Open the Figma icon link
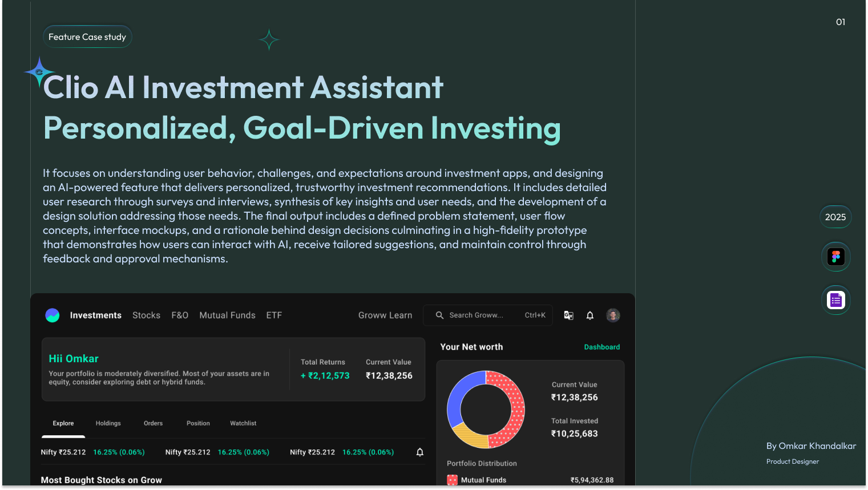The width and height of the screenshot is (868, 490). click(836, 257)
